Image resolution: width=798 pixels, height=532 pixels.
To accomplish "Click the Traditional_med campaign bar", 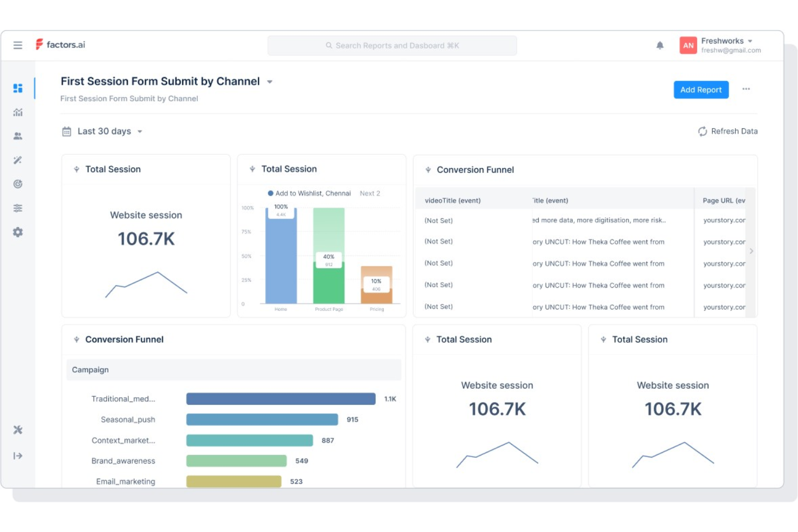I will (281, 399).
